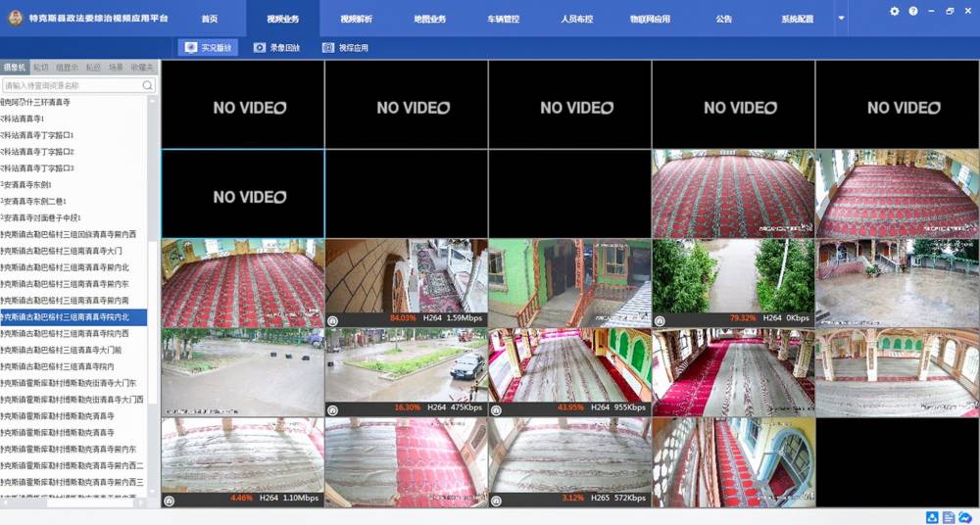The height and width of the screenshot is (525, 980).
Task: Click the 视综应用 icon in sub-toolbar
Action: tap(328, 47)
